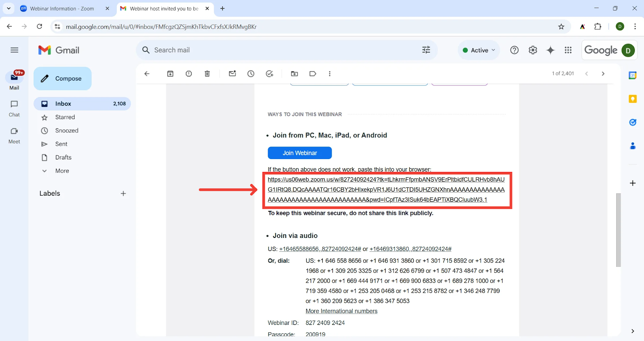Image resolution: width=644 pixels, height=341 pixels.
Task: Mark the email as unread
Action: pos(232,74)
